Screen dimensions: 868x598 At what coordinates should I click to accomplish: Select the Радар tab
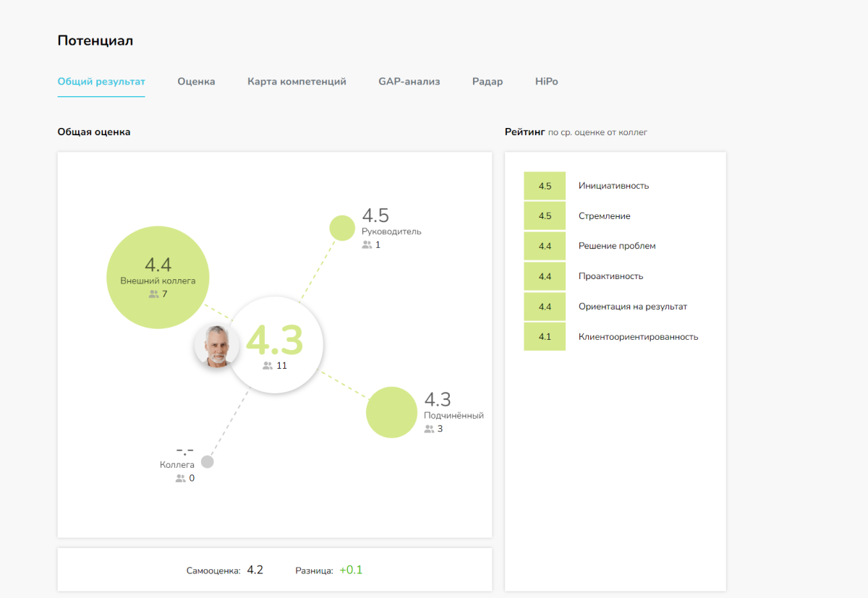487,82
